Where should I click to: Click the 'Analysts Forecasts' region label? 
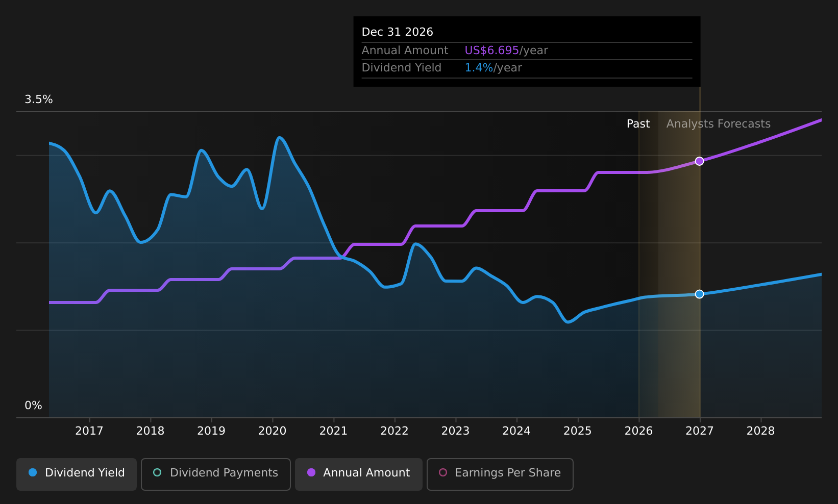(718, 124)
